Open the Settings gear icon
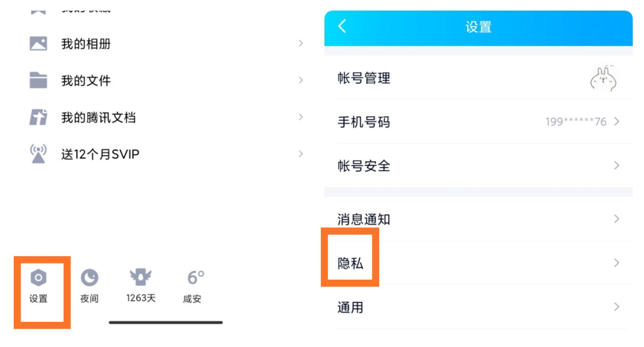This screenshot has height=347, width=644. coord(38,278)
